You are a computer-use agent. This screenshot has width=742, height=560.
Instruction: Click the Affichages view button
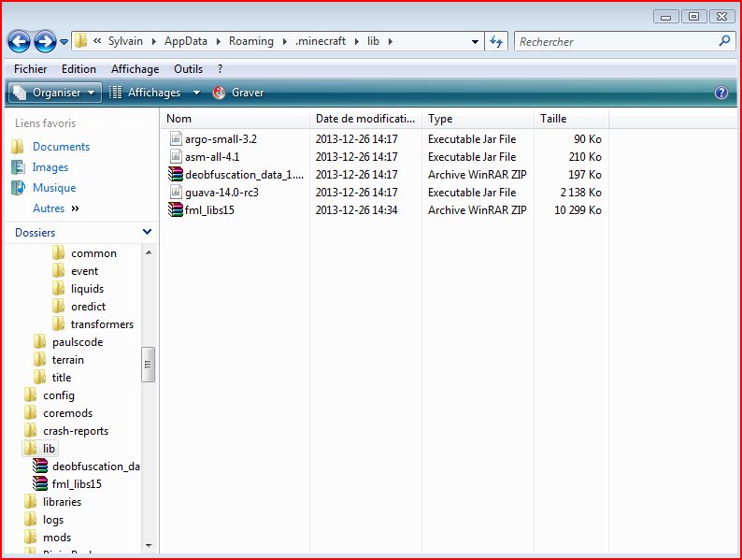[x=146, y=93]
